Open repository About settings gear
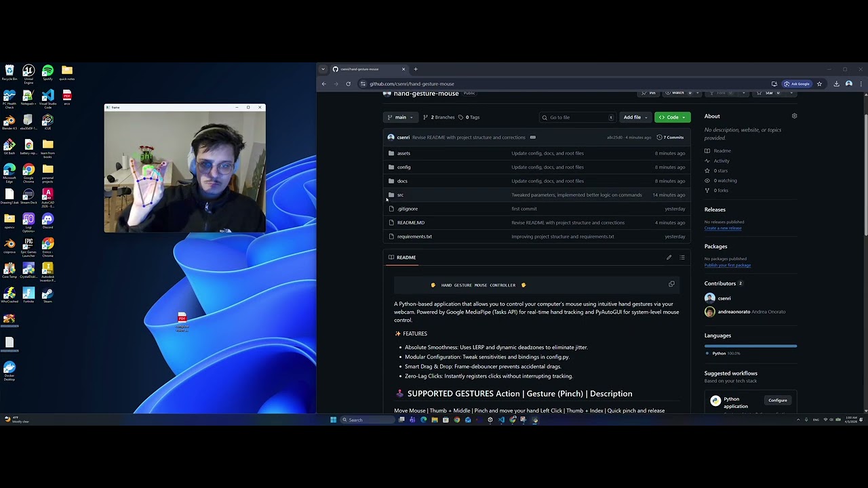This screenshot has width=868, height=488. tap(794, 116)
